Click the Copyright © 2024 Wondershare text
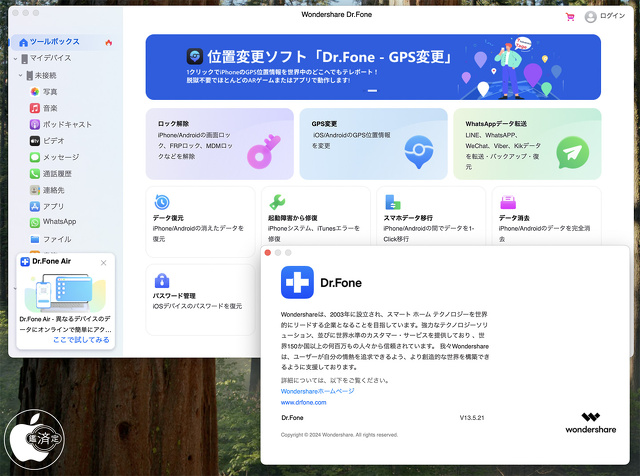The width and height of the screenshot is (640, 476). (x=339, y=435)
